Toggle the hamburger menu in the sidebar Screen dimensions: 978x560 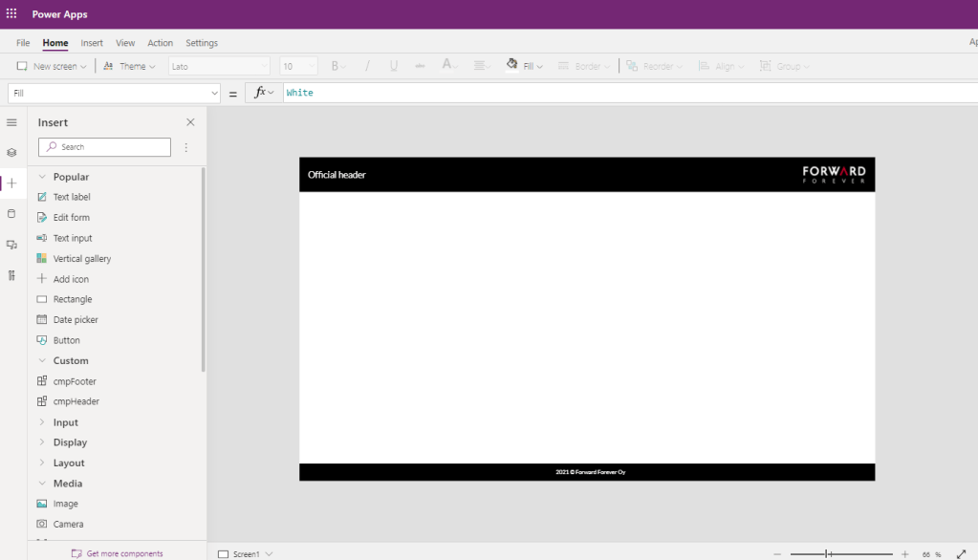point(11,122)
